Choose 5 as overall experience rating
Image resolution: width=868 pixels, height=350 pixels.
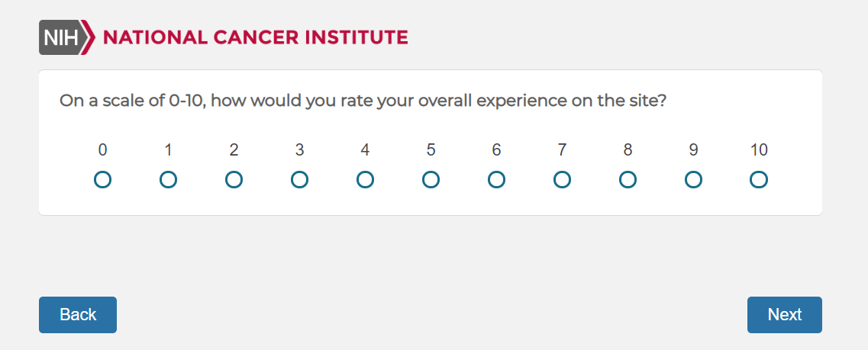click(431, 180)
